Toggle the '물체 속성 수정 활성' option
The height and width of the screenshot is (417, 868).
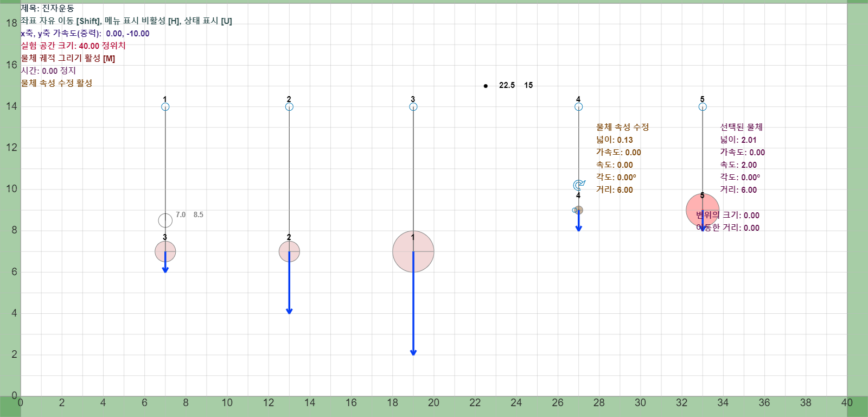(56, 83)
